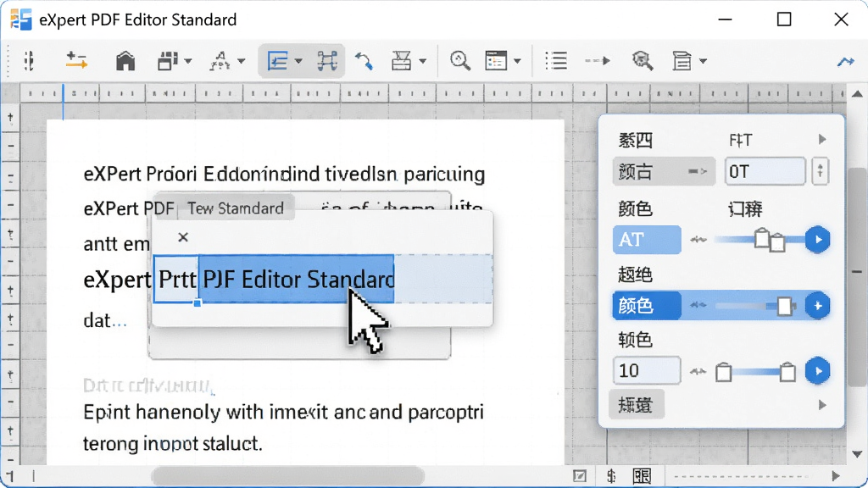Click the horizontal scrollbar thumb at the bottom
Image resolution: width=868 pixels, height=488 pixels.
coord(288,476)
